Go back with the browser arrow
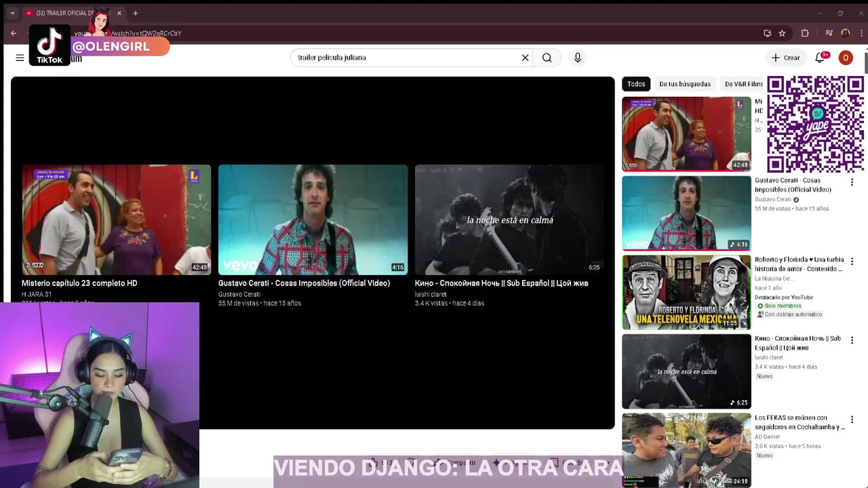Viewport: 868px width, 488px height. 14,33
